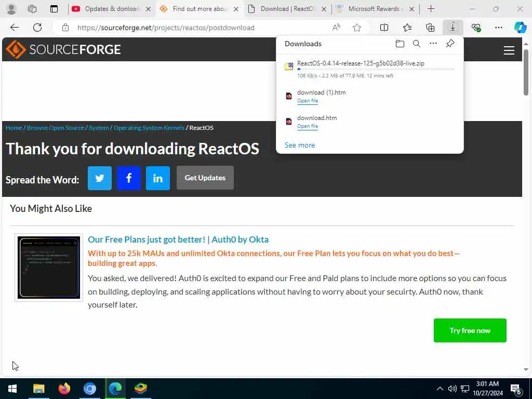
Task: Open downloads folder icon
Action: coord(400,44)
